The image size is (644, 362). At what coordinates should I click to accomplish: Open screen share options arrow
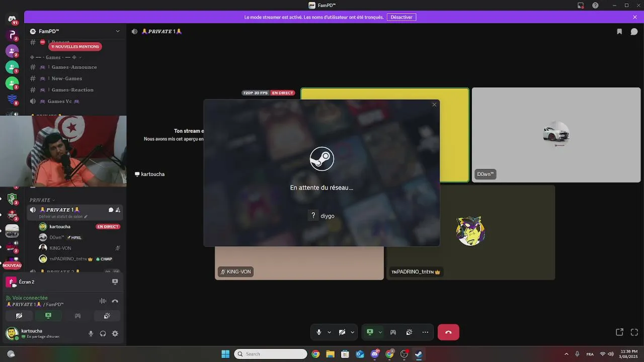click(x=380, y=332)
